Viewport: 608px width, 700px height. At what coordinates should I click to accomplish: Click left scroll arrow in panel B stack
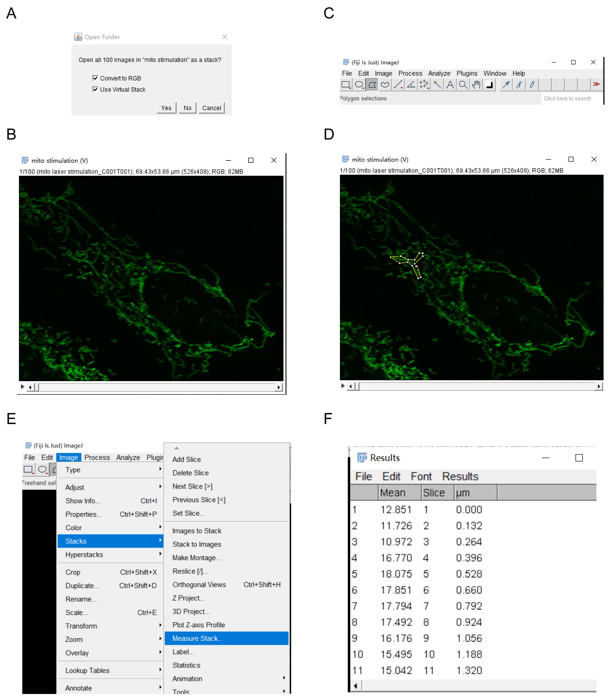(30, 387)
